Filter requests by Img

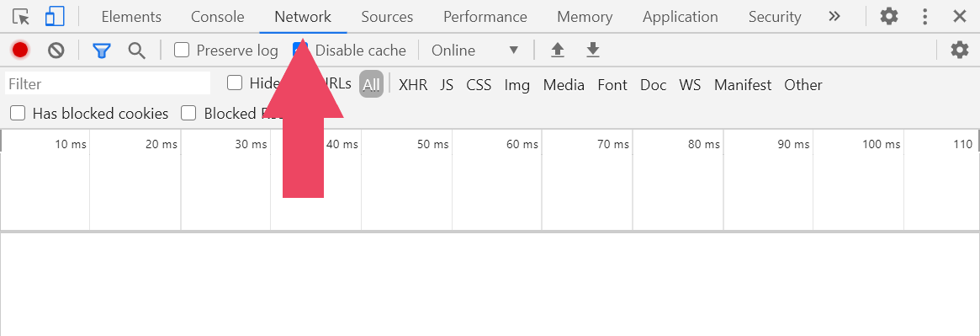tap(516, 84)
